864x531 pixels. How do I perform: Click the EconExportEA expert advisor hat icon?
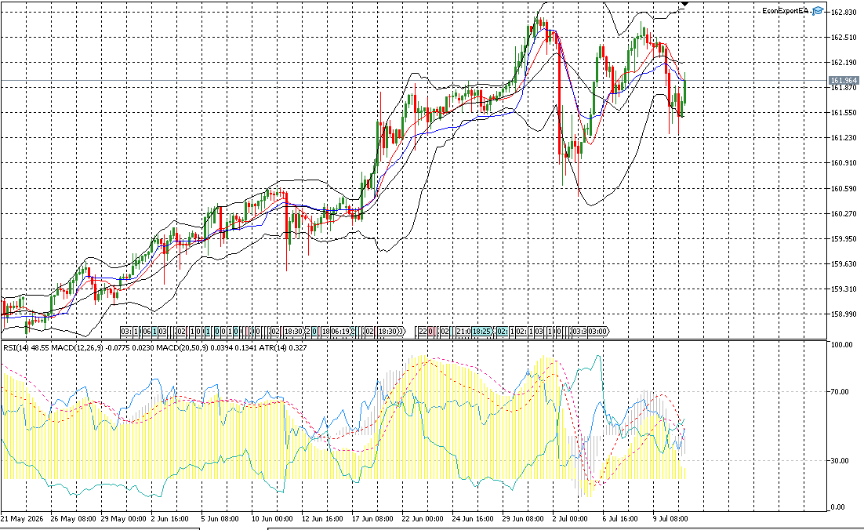(x=818, y=11)
